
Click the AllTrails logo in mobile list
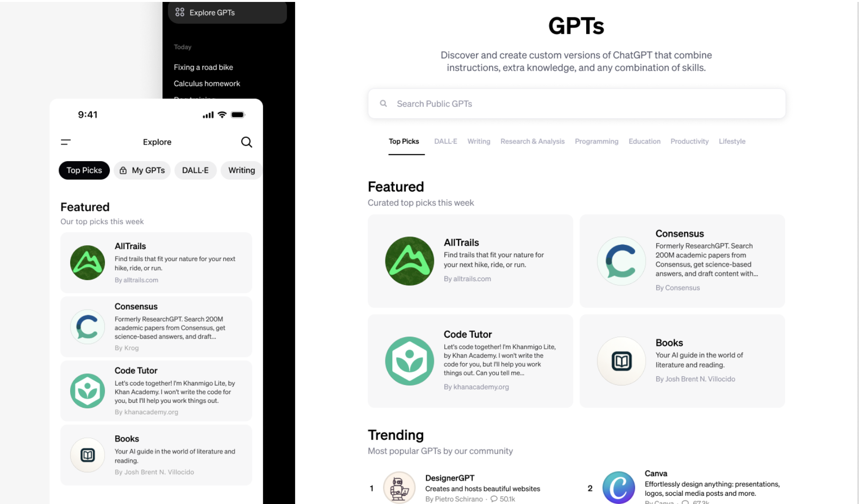click(88, 263)
